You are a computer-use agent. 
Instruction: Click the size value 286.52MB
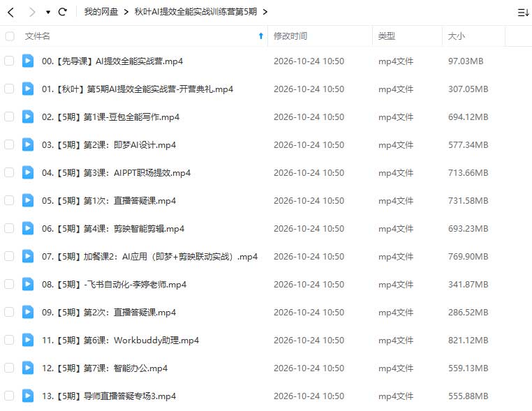pyautogui.click(x=468, y=313)
